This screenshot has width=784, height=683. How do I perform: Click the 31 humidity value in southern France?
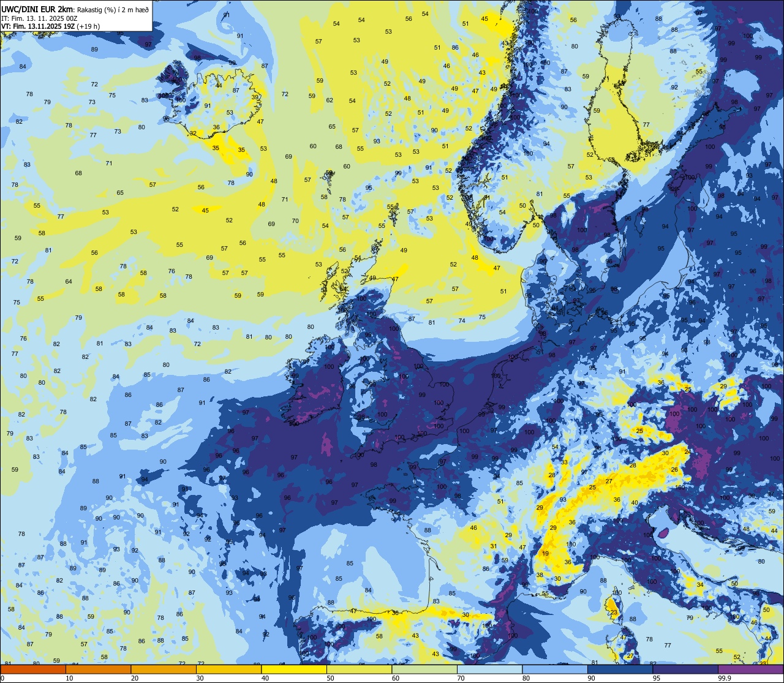[493, 546]
